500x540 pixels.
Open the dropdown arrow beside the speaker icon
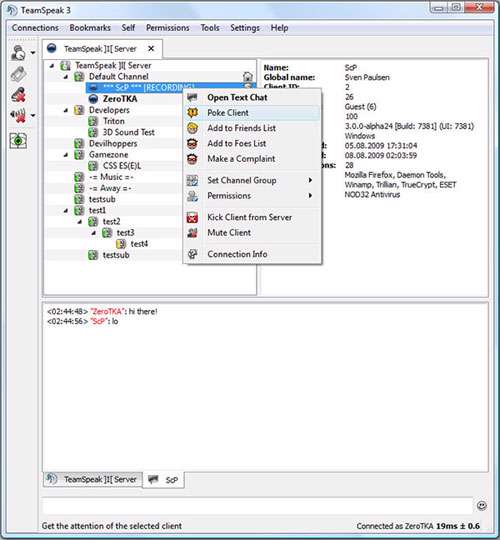[x=33, y=115]
